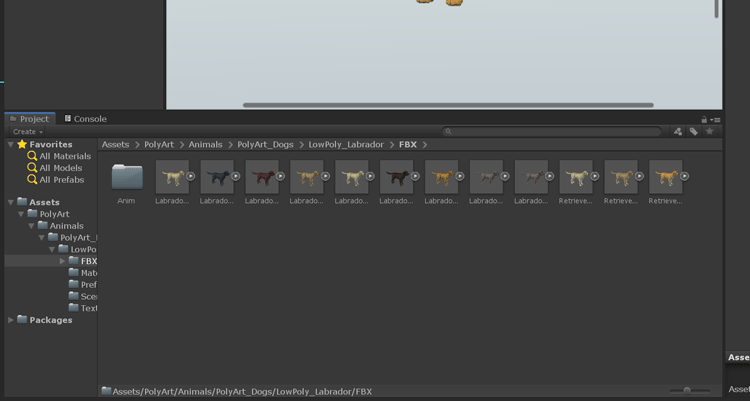This screenshot has width=750, height=402.
Task: Collapse the Favorites section
Action: coord(11,145)
